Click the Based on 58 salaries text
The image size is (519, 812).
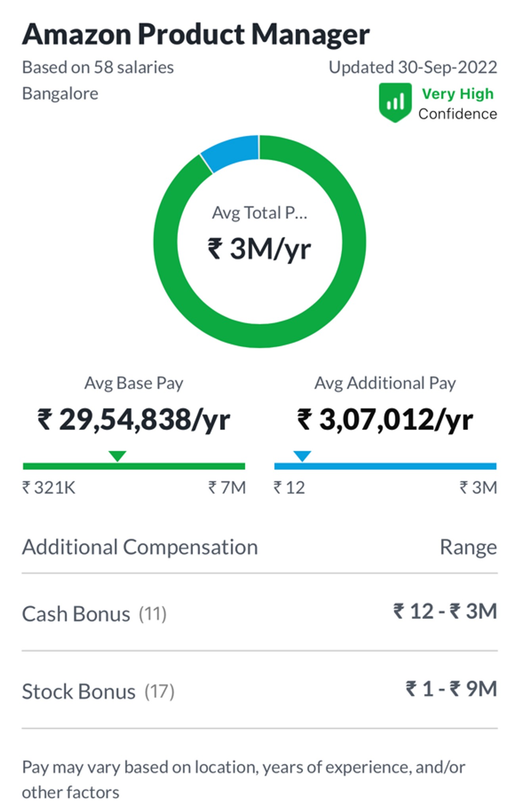coord(98,67)
